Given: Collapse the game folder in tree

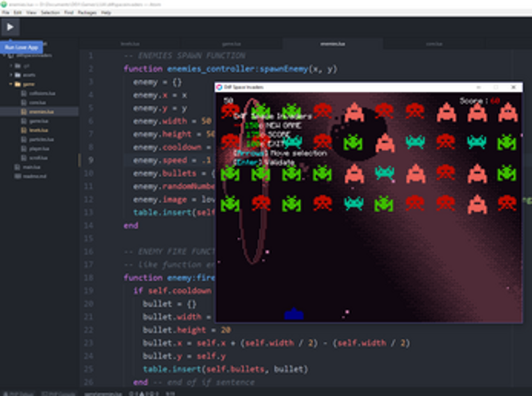Looking at the screenshot, I should [x=11, y=84].
